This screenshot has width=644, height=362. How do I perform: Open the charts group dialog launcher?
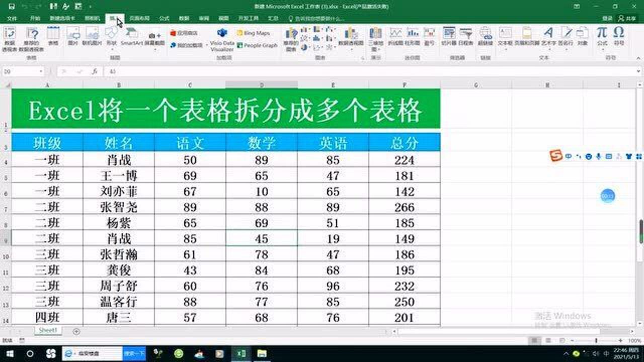[x=363, y=58]
